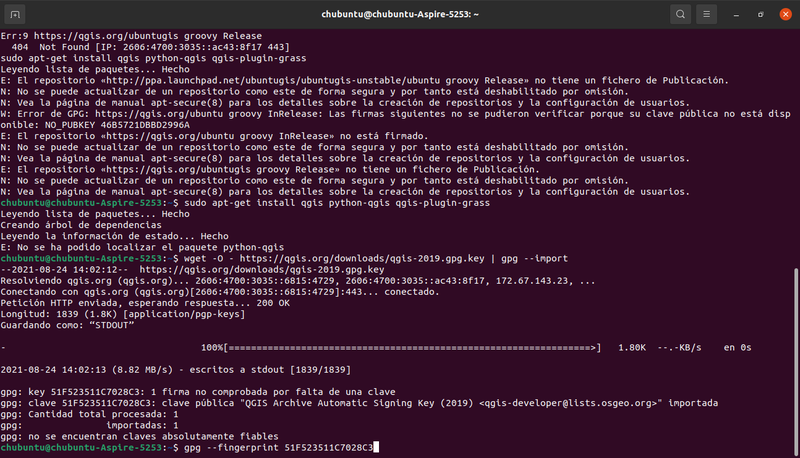Click the window title chubuntu@chubuntu-Aspire-5253
800x458 pixels.
pyautogui.click(x=399, y=14)
